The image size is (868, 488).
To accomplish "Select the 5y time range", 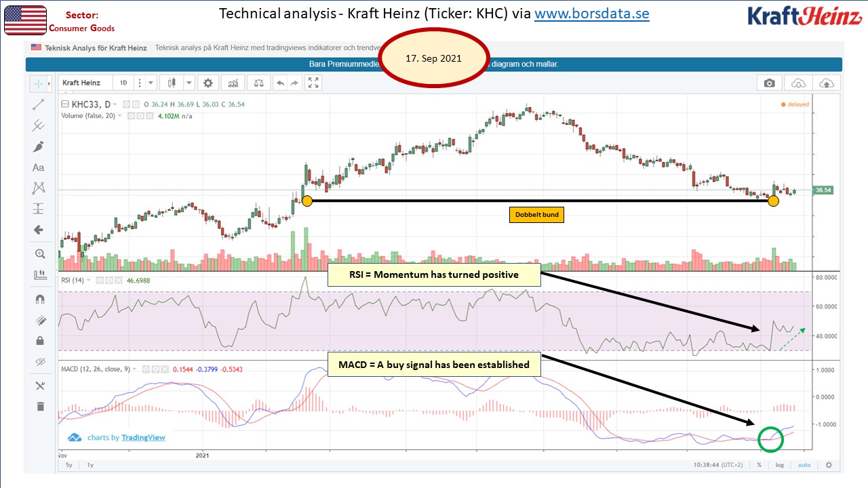I will [x=69, y=466].
